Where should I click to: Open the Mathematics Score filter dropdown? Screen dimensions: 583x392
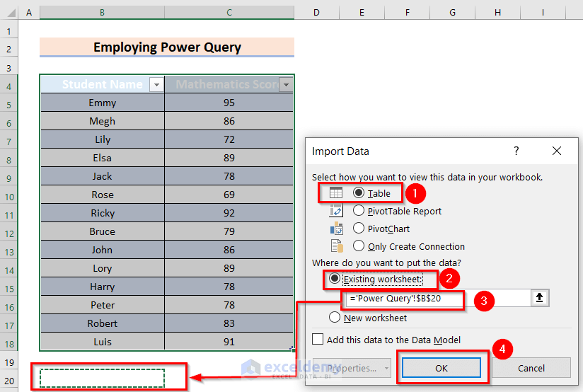[x=286, y=85]
